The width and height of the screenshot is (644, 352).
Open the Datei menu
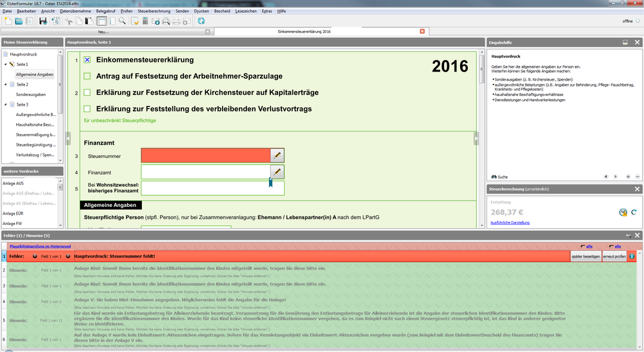[7, 11]
